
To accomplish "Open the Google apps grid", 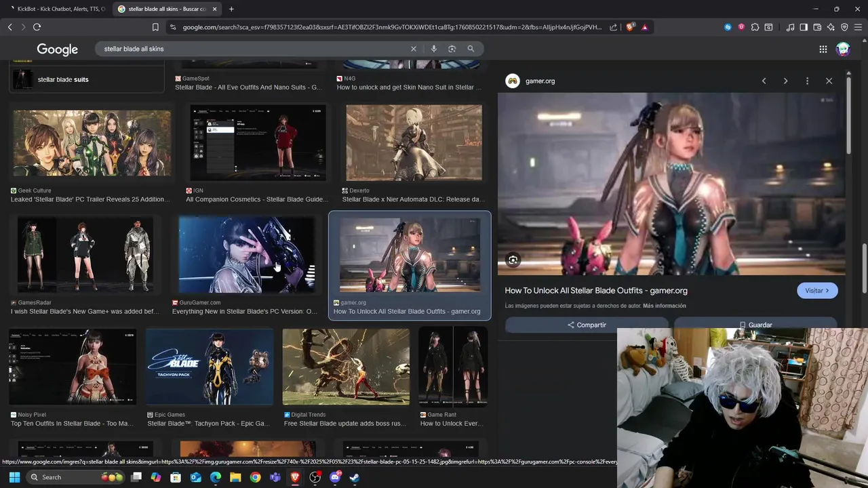I will (823, 49).
